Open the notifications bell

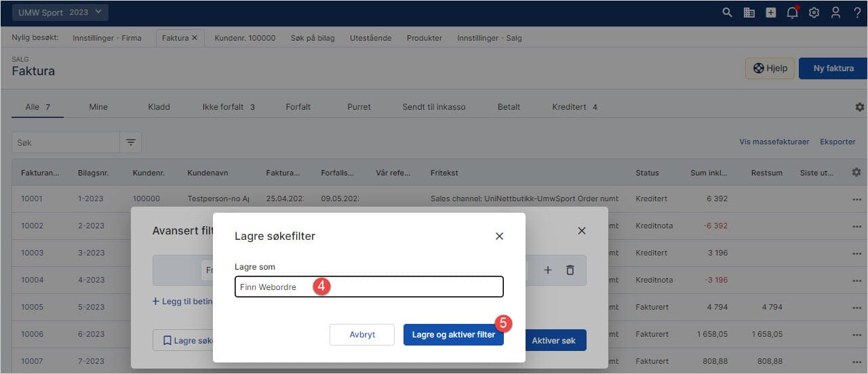[792, 12]
